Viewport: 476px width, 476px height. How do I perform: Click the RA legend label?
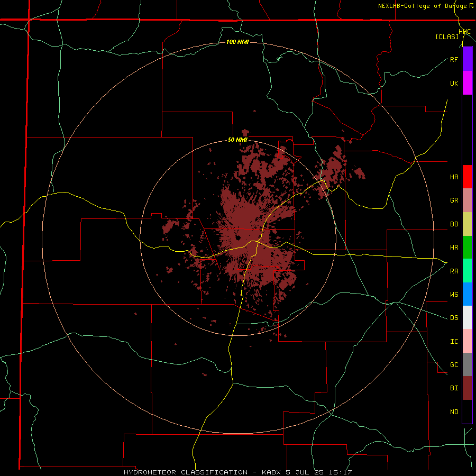click(454, 271)
